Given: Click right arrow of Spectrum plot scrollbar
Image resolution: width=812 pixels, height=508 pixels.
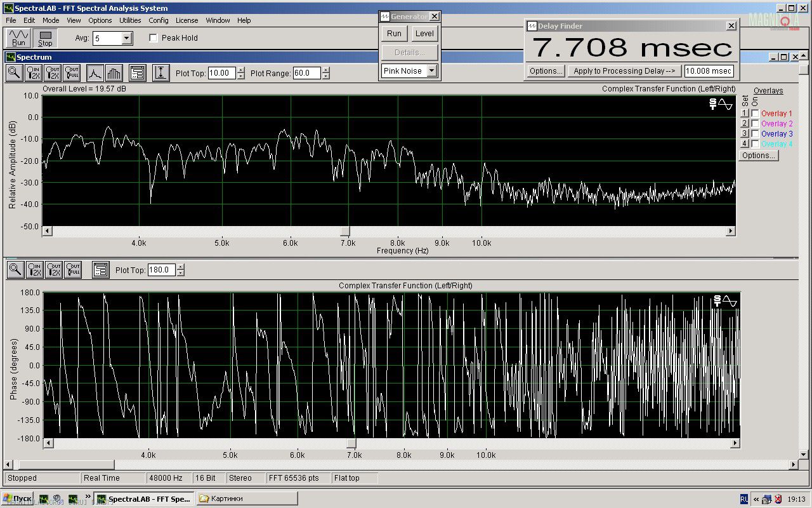Looking at the screenshot, I should (x=731, y=232).
